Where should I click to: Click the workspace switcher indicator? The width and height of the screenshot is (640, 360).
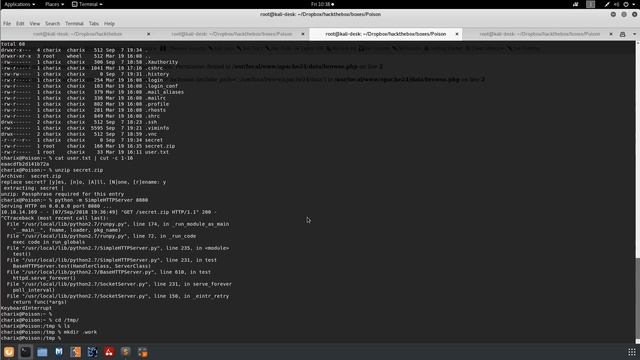click(x=590, y=4)
